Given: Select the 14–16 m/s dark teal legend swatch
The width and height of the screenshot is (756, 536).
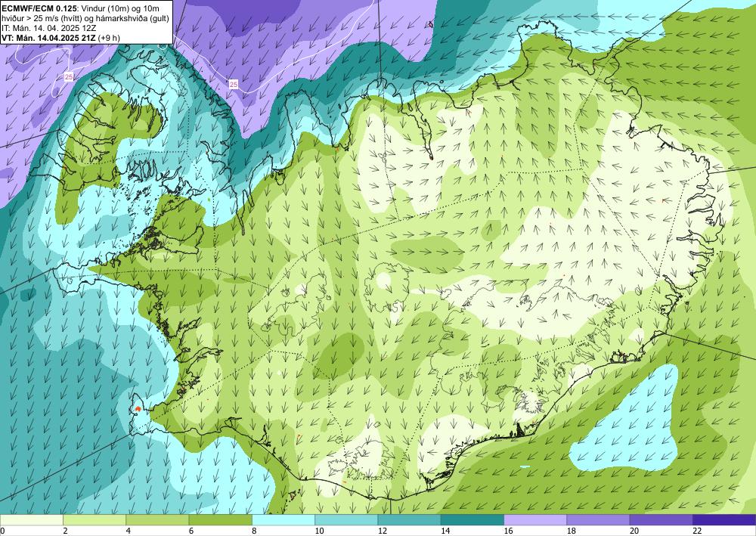Looking at the screenshot, I should 472,519.
